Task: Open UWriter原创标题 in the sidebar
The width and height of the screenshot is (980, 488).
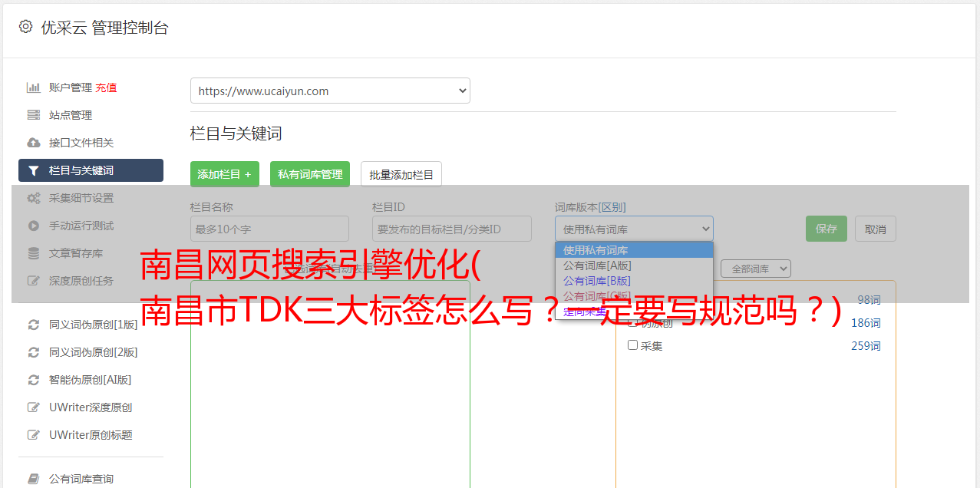Action: pos(91,435)
